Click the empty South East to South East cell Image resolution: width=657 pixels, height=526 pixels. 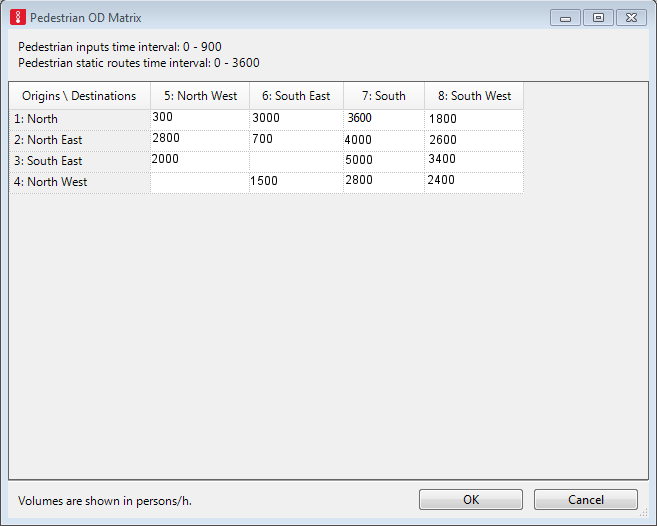tap(296, 161)
